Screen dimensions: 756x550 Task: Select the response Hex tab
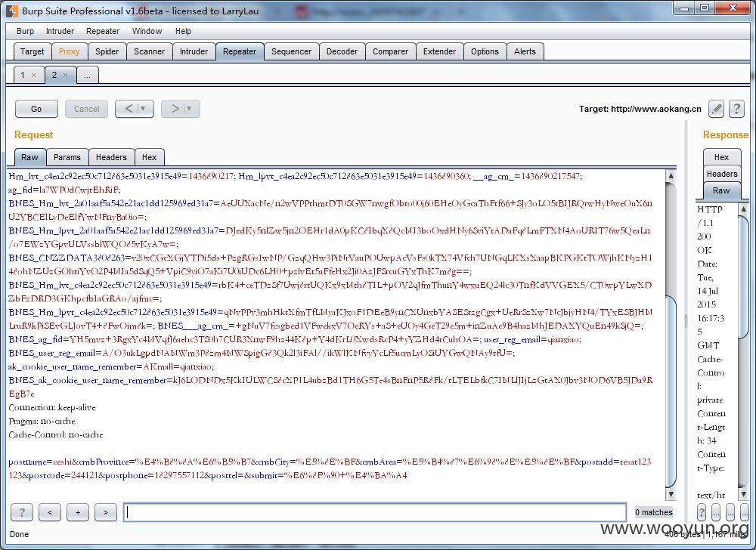(722, 157)
